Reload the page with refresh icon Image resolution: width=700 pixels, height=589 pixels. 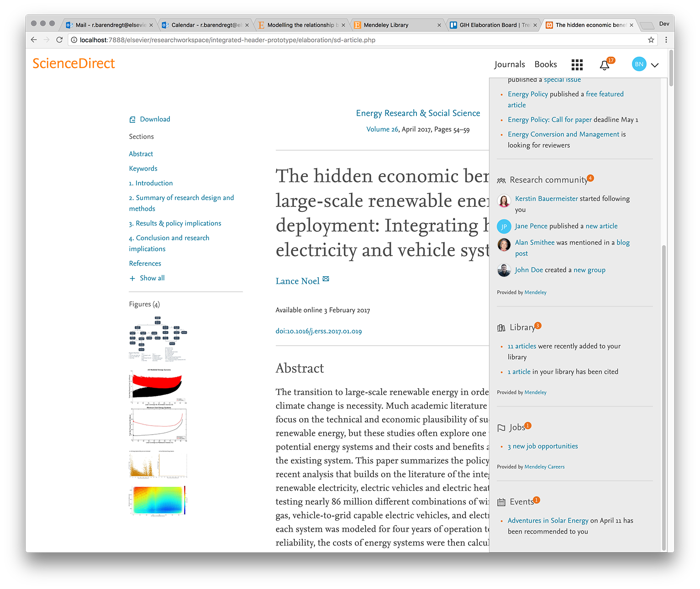coord(59,40)
